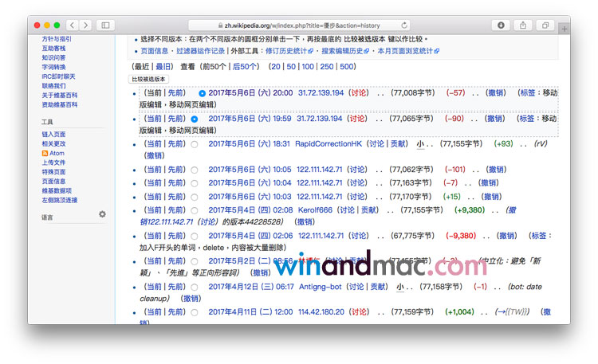Click the Safari share icon
Viewport: 598px width, 364px height.
click(x=523, y=25)
